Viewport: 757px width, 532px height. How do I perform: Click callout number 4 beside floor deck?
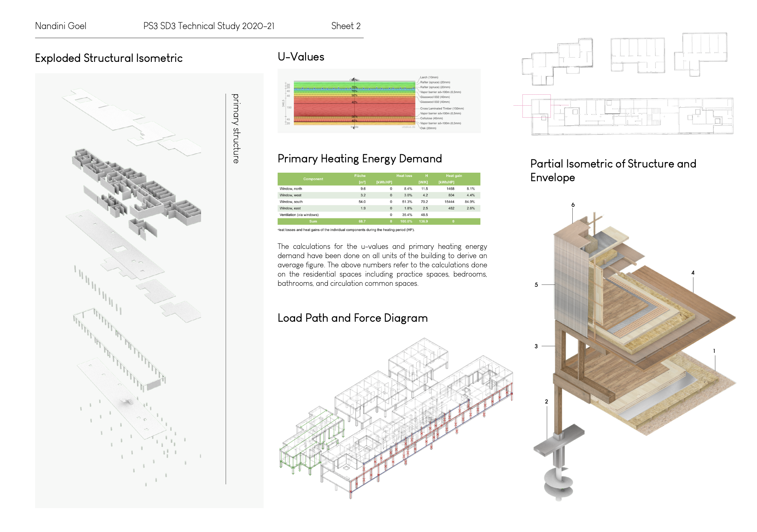[693, 272]
